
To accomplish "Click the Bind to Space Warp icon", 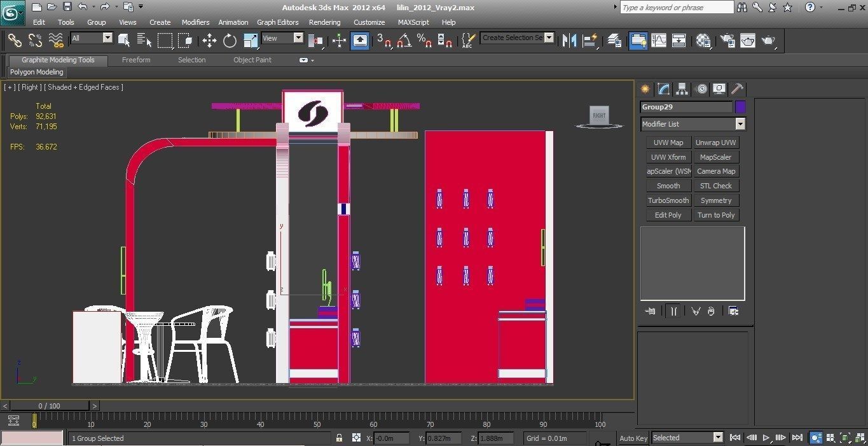I will [x=57, y=41].
